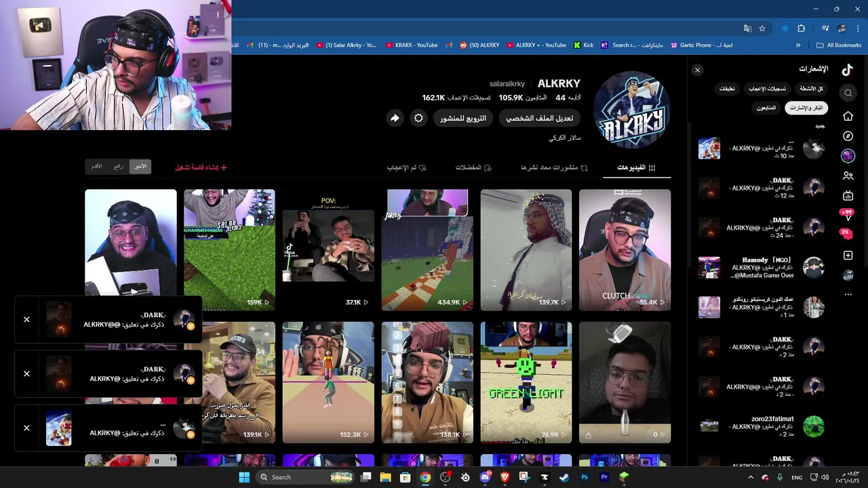
Task: Click the Upload plus-square sidebar icon
Action: (848, 256)
